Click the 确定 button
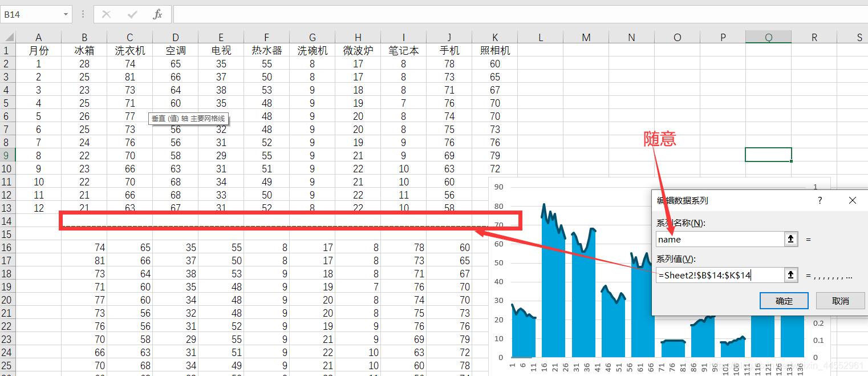868x376 pixels. pos(784,301)
